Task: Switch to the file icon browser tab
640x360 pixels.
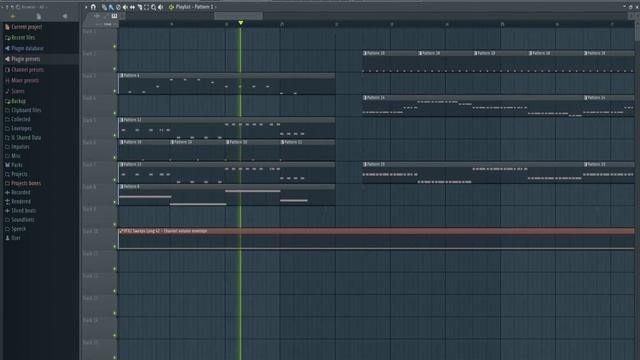Action: pyautogui.click(x=38, y=16)
